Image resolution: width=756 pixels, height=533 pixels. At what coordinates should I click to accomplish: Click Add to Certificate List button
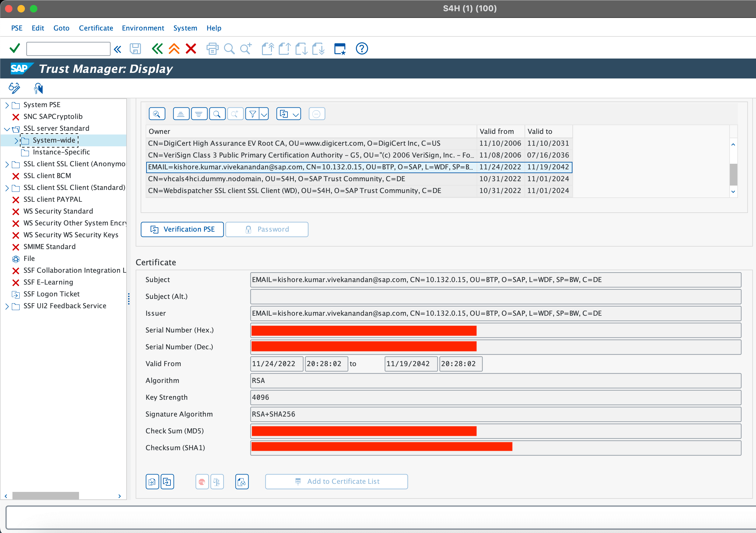337,482
